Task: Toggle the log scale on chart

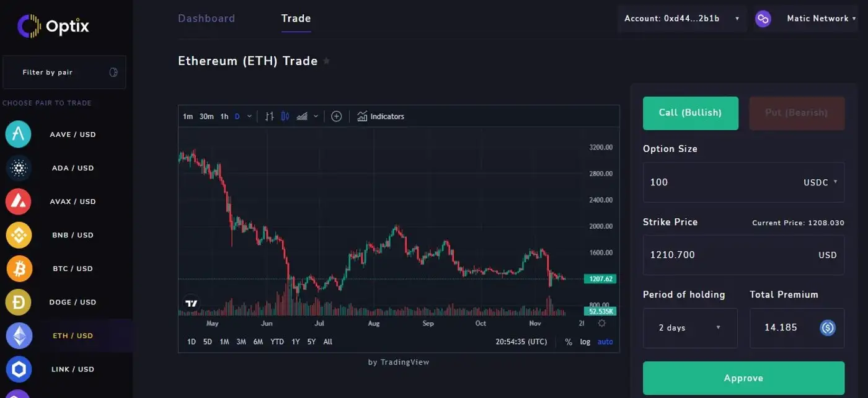Action: tap(585, 342)
